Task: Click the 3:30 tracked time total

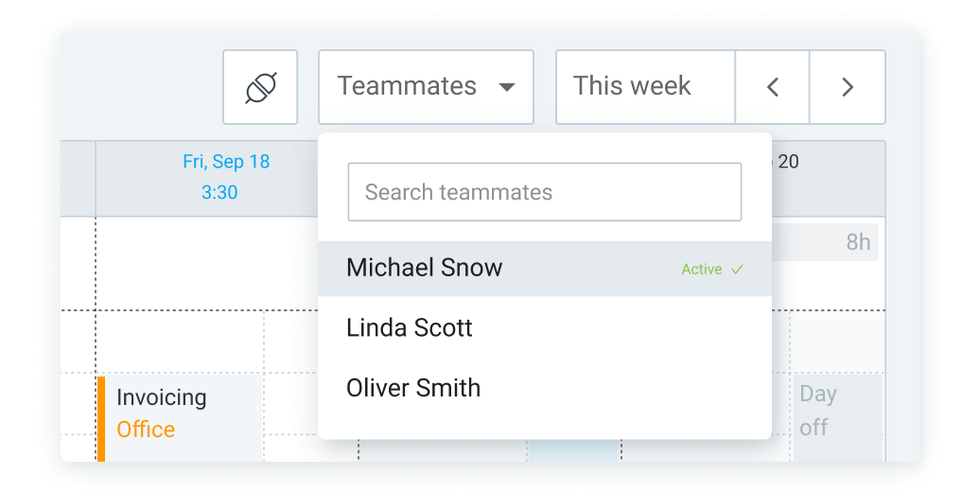Action: coord(219,192)
